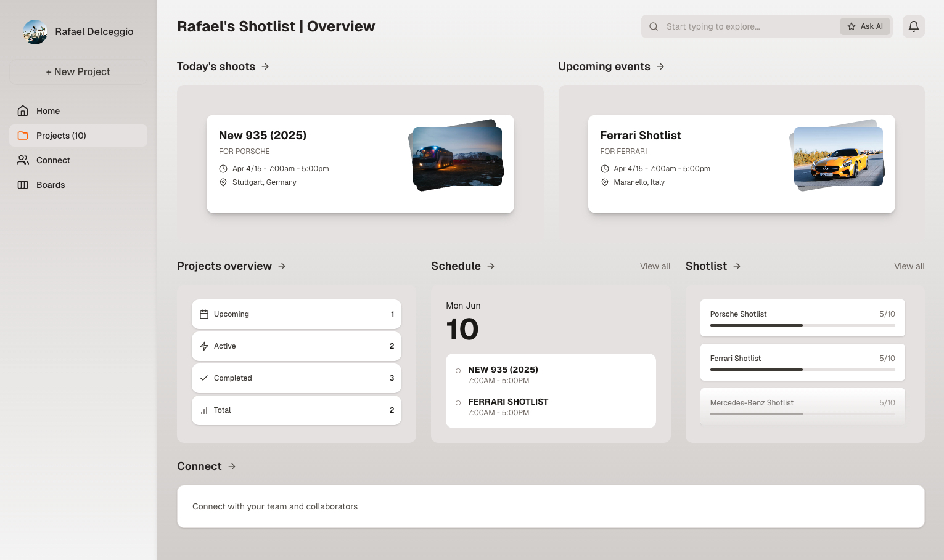The image size is (944, 560).
Task: Click the lightning icon beside Active
Action: coord(204,346)
